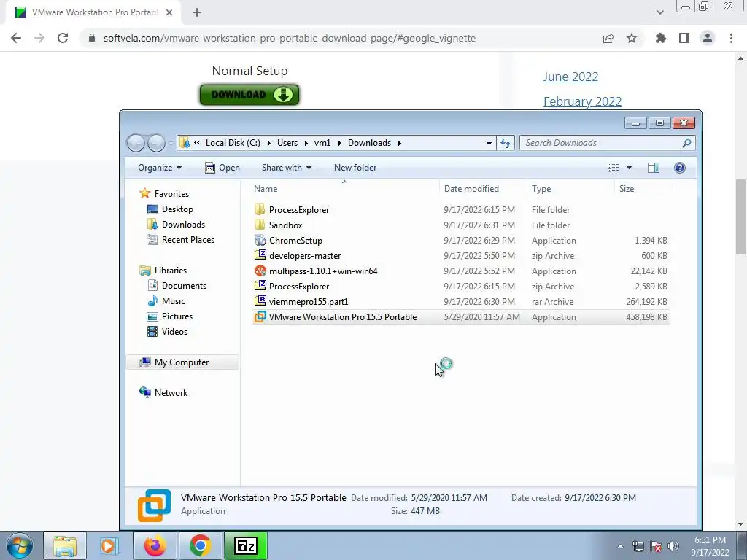Select multipass-1.10.1+win-win64 installer icon
Image resolution: width=747 pixels, height=560 pixels.
tap(260, 271)
